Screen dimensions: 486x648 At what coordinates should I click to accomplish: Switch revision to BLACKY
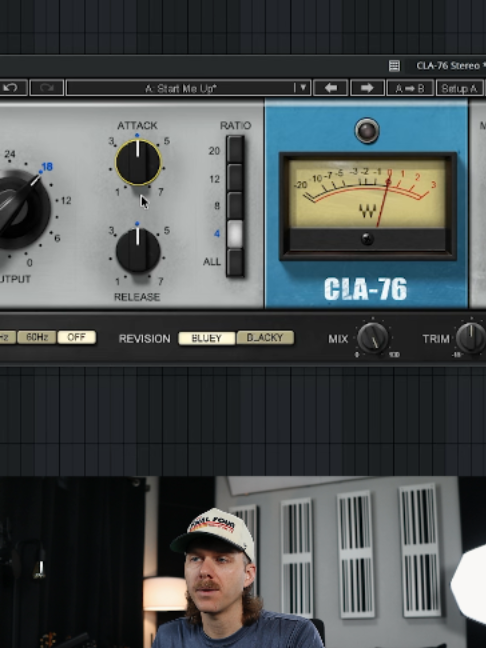265,338
